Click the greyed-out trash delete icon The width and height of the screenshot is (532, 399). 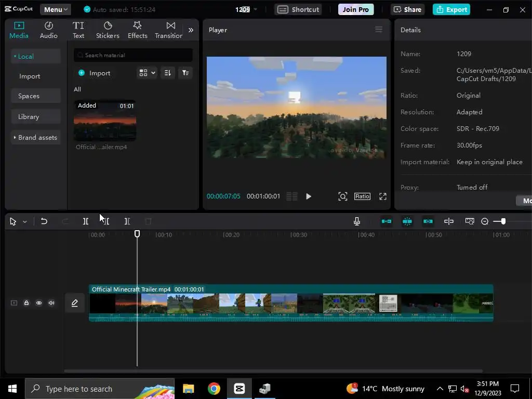point(148,221)
